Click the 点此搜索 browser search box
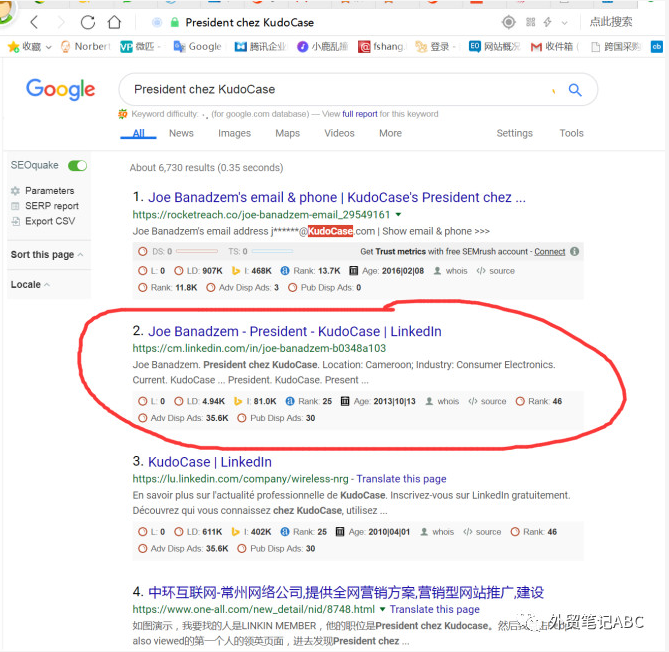Viewport: 669px width, 652px height. point(611,22)
